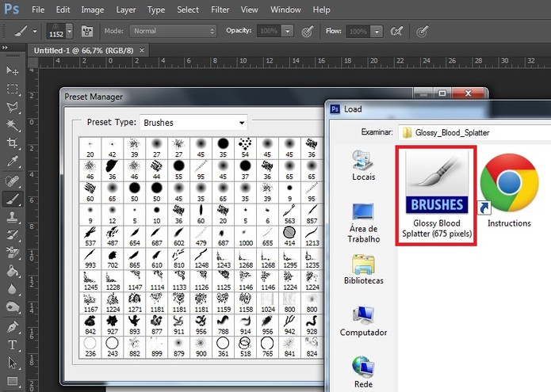Open the Layer menu
Screen dimensions: 551x392
126,10
